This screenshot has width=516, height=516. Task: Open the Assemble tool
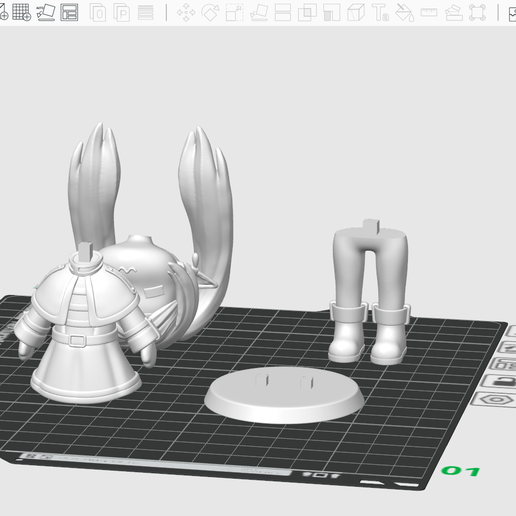click(x=453, y=13)
